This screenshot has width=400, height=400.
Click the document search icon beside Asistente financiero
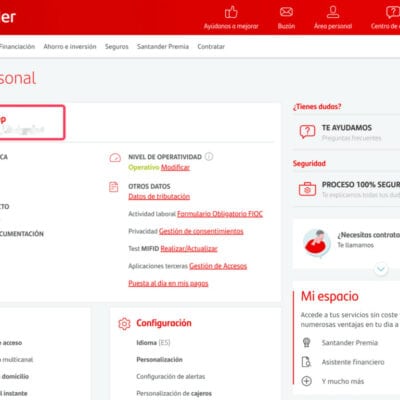click(x=306, y=362)
